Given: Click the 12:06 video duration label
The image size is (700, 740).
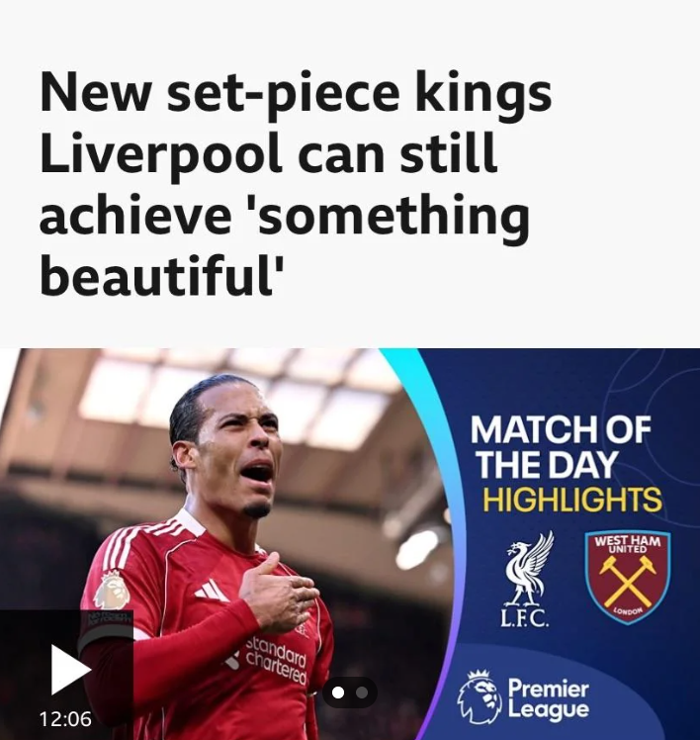Looking at the screenshot, I should [x=65, y=719].
